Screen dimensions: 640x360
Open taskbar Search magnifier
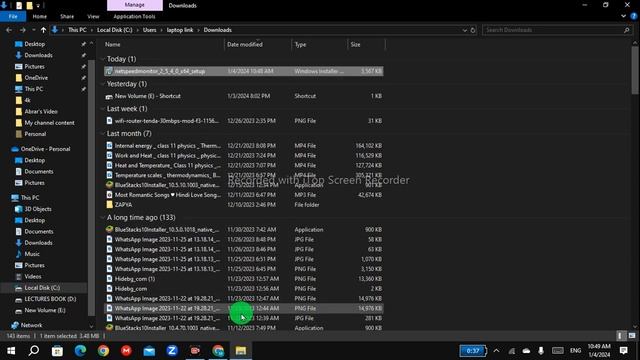(x=34, y=351)
